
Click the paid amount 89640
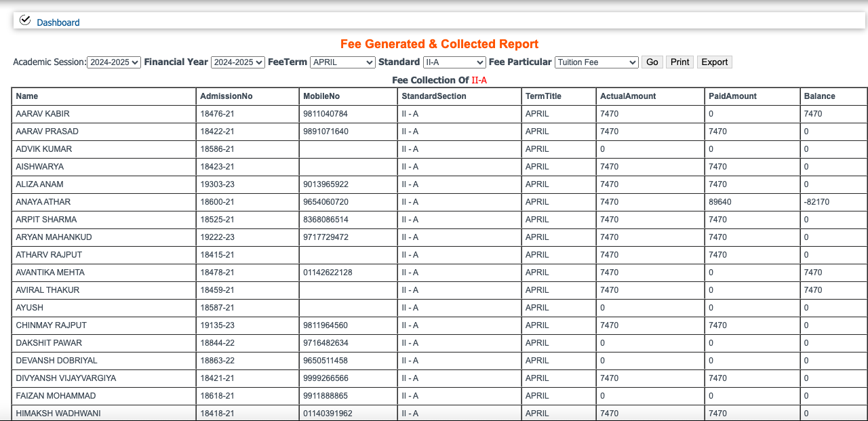[x=720, y=202]
